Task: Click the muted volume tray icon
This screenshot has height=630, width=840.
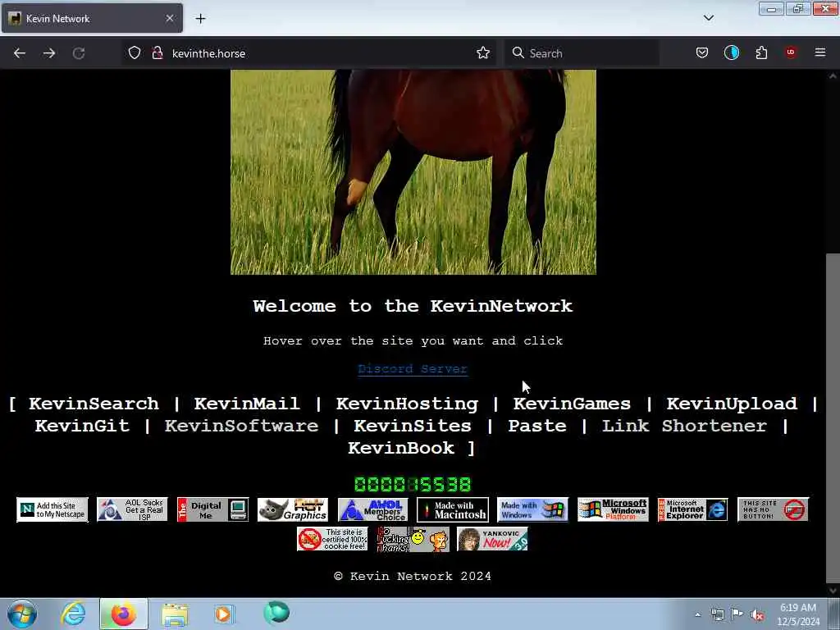Action: click(x=757, y=614)
